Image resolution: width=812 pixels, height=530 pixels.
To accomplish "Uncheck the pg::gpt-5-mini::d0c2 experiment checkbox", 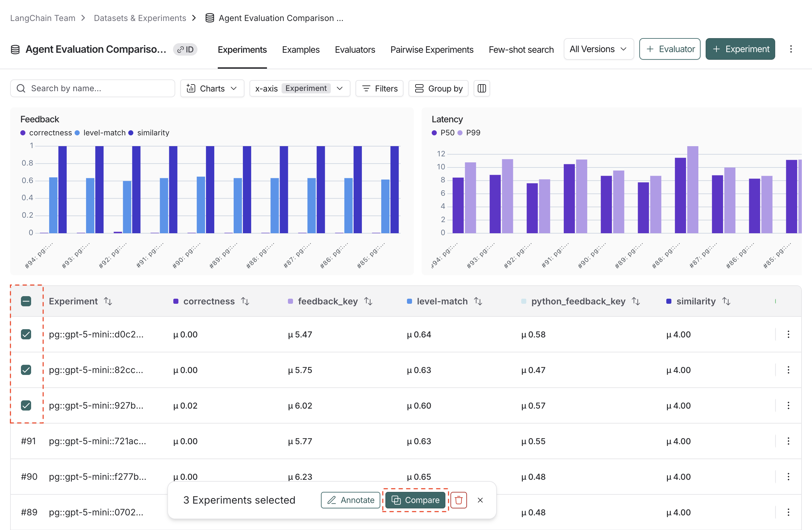I will [x=26, y=334].
